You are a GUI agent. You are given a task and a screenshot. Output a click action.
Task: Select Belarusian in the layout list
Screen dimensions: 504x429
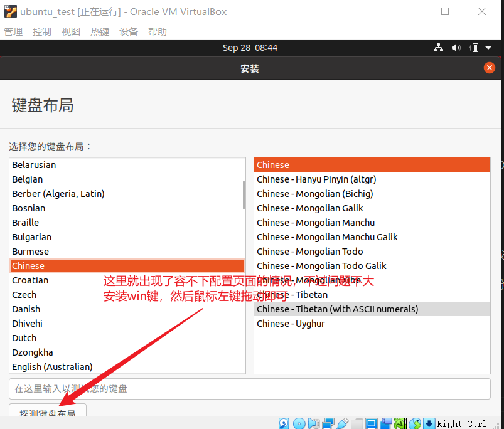[x=127, y=165]
